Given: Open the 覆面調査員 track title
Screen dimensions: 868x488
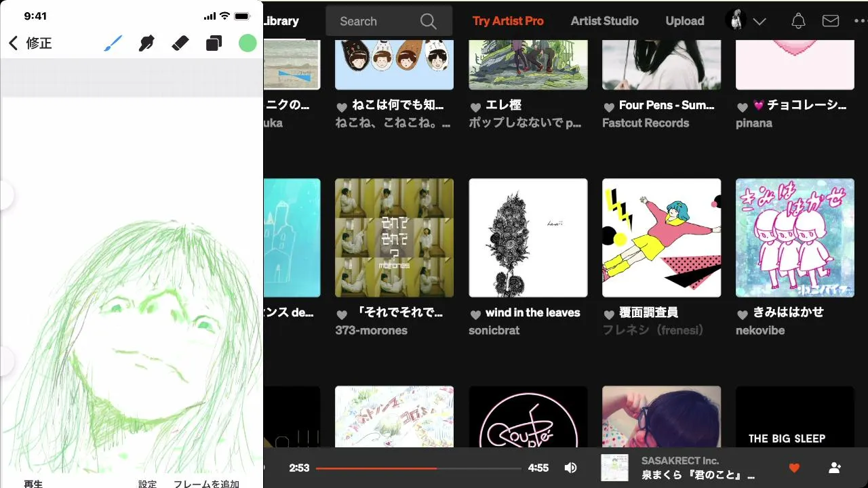Looking at the screenshot, I should click(649, 312).
